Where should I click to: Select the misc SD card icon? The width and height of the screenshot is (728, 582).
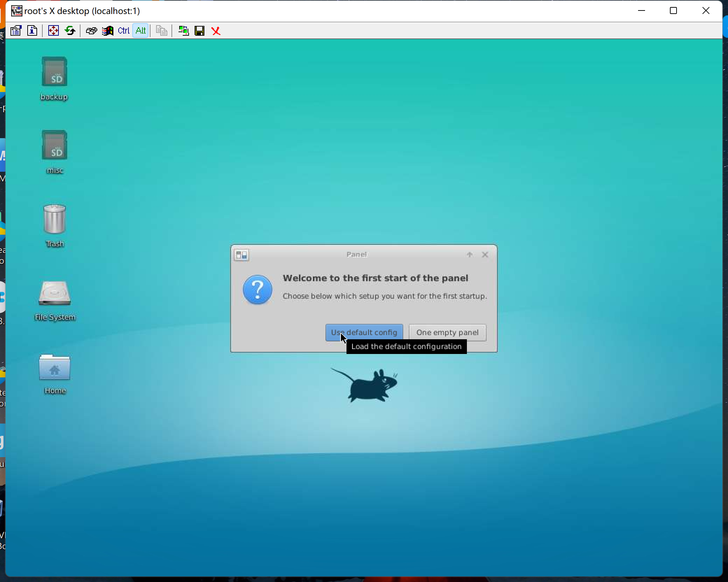pos(54,145)
